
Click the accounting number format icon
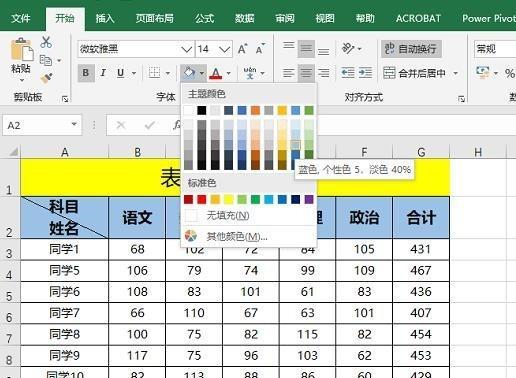[x=483, y=72]
